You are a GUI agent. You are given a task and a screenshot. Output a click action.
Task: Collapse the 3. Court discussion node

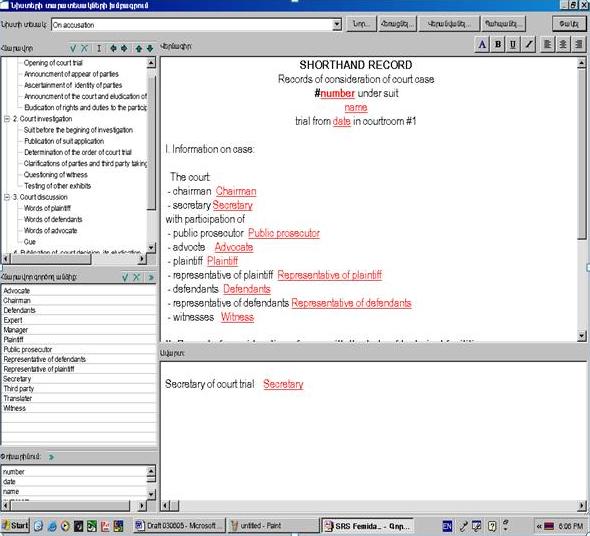(x=7, y=197)
